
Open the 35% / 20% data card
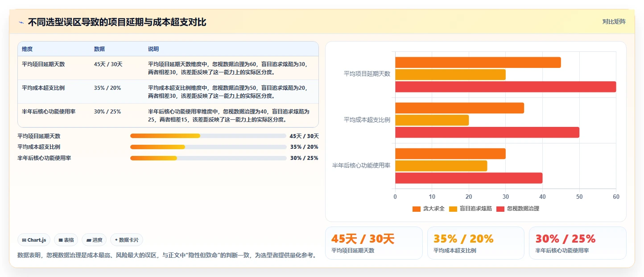coord(475,243)
